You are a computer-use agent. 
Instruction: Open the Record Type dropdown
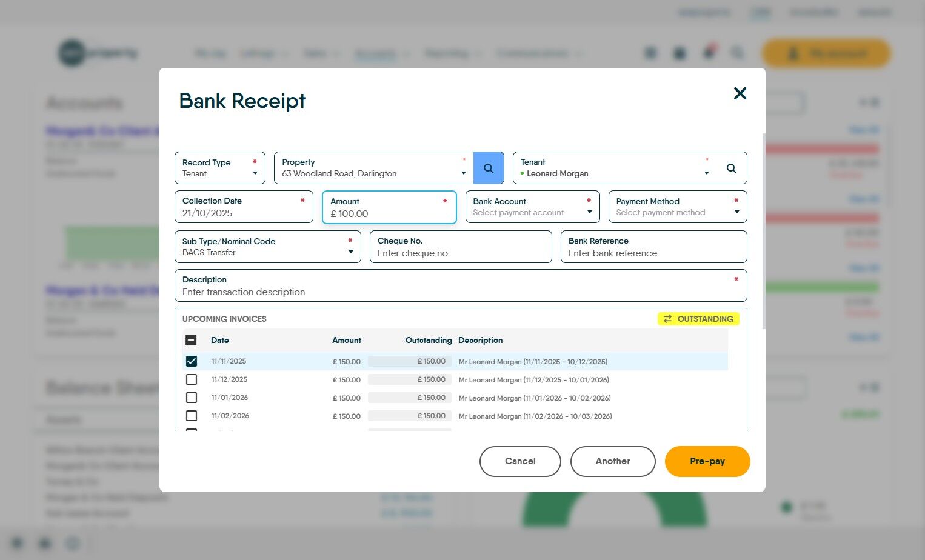pyautogui.click(x=220, y=168)
